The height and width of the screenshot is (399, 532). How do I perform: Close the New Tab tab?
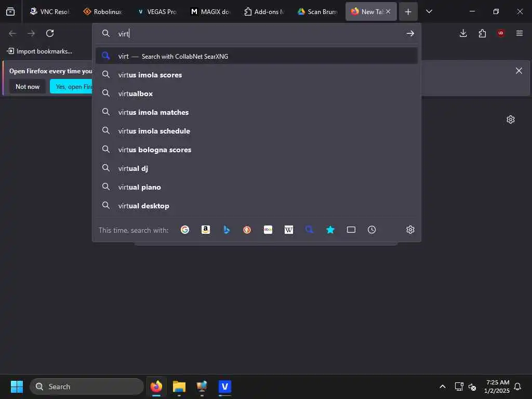click(x=388, y=11)
